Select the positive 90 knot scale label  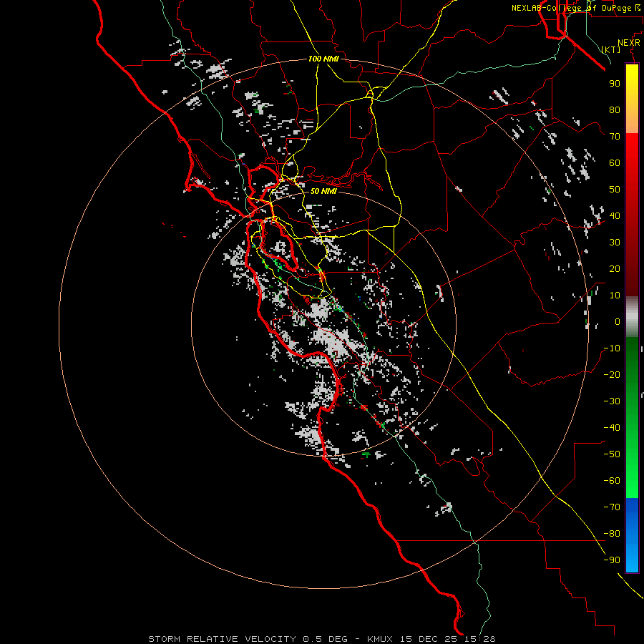[x=615, y=84]
